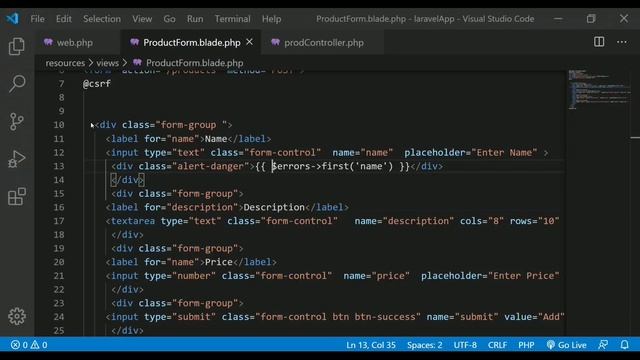Click "Enter Price" placeholder value
The image size is (640, 360).
point(524,276)
